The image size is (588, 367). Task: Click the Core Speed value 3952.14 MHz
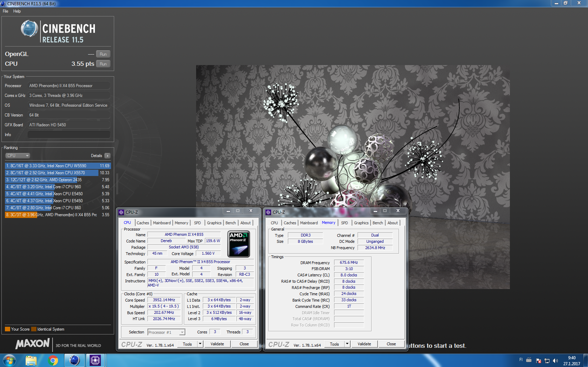164,300
